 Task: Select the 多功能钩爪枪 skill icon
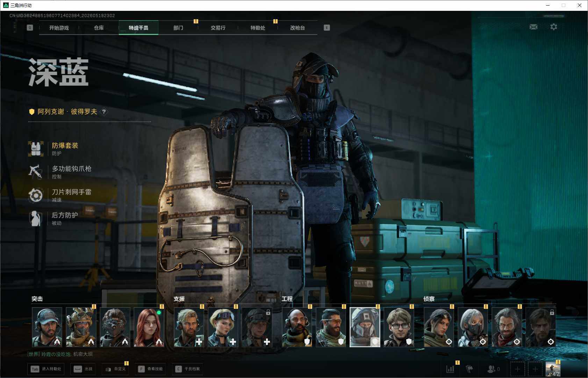[x=36, y=172]
